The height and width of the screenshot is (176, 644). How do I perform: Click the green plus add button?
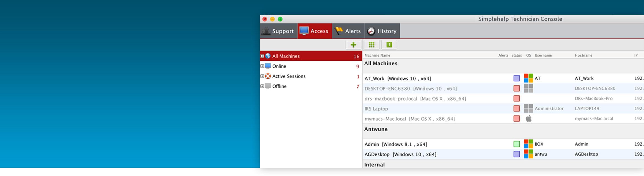(353, 45)
